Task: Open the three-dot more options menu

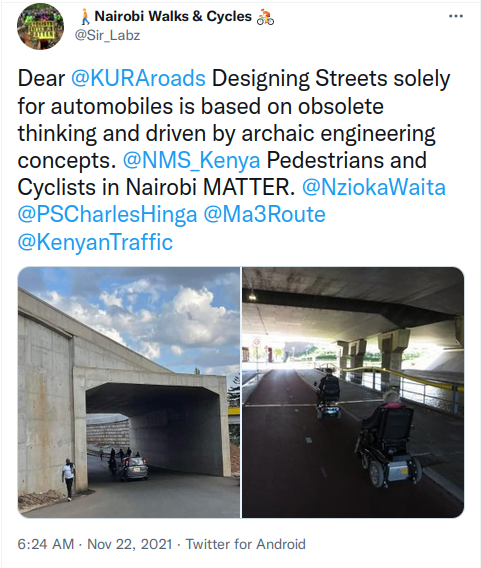Action: (456, 16)
